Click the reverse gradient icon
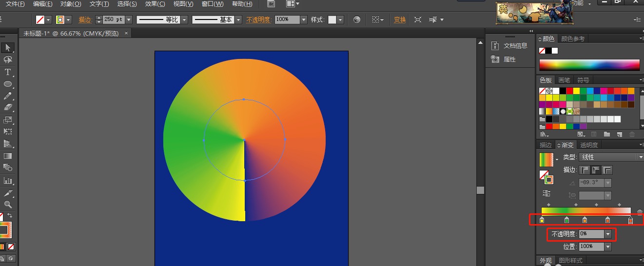 [546, 194]
